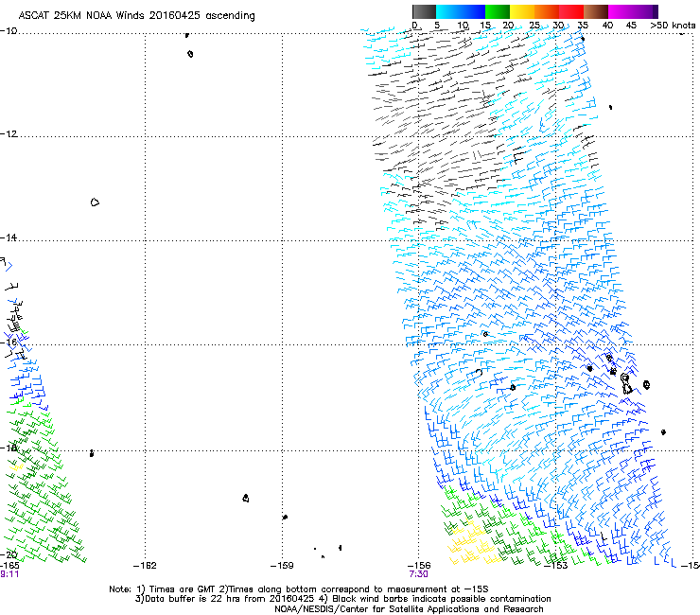Image resolution: width=700 pixels, height=615 pixels.
Task: Click the -16 latitude axis label
Action: 9,342
